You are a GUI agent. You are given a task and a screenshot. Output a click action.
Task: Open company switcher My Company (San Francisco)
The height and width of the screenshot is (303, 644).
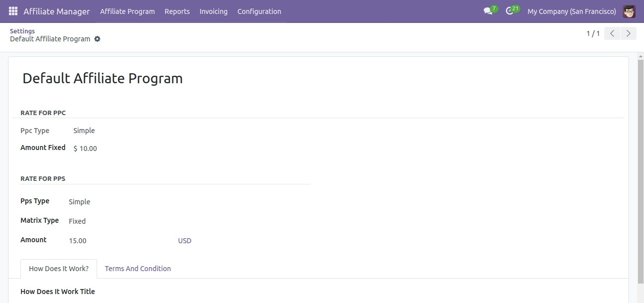point(572,11)
